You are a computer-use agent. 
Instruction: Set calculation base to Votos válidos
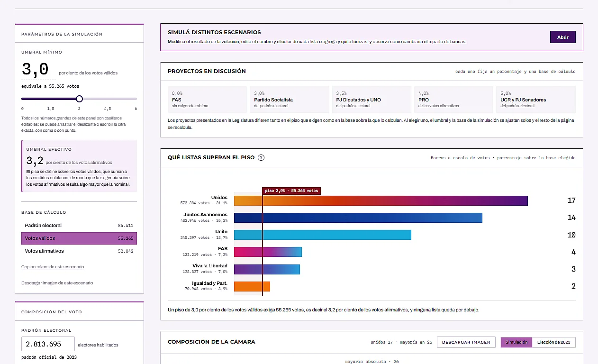79,238
